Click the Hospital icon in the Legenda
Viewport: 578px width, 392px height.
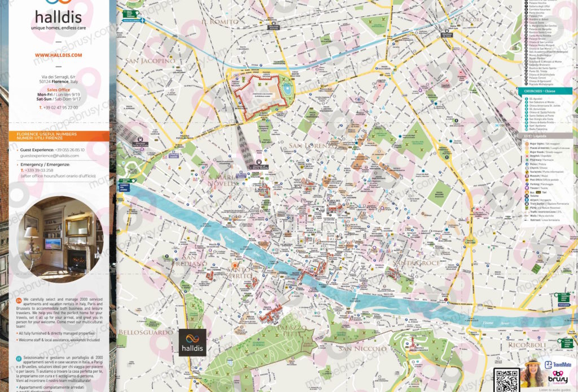(527, 156)
